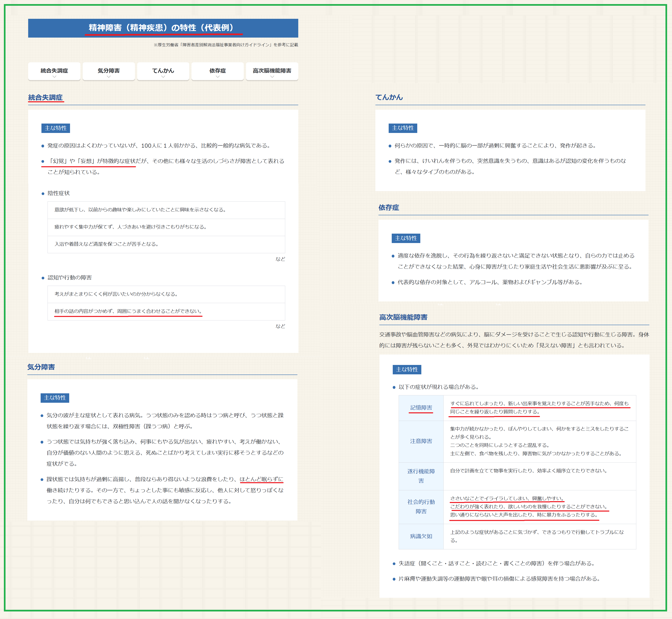This screenshot has height=619, width=672.
Task: Click the page title banner 精神障害の特性
Action: 163,28
